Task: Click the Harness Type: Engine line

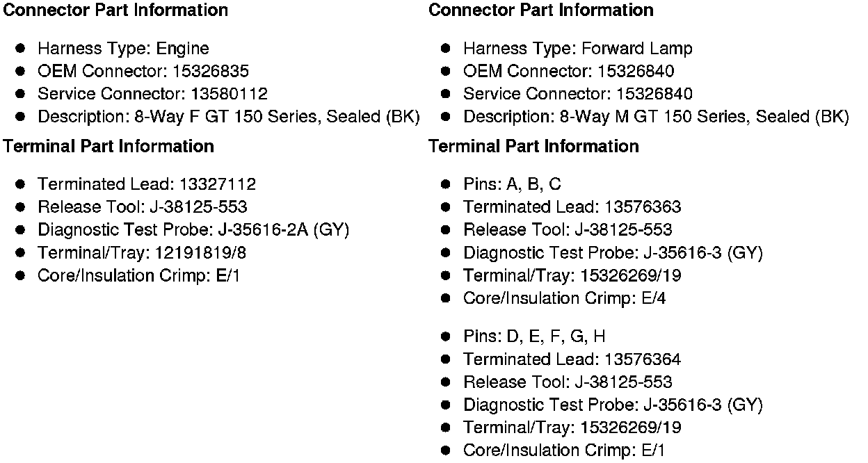Action: coord(122,49)
